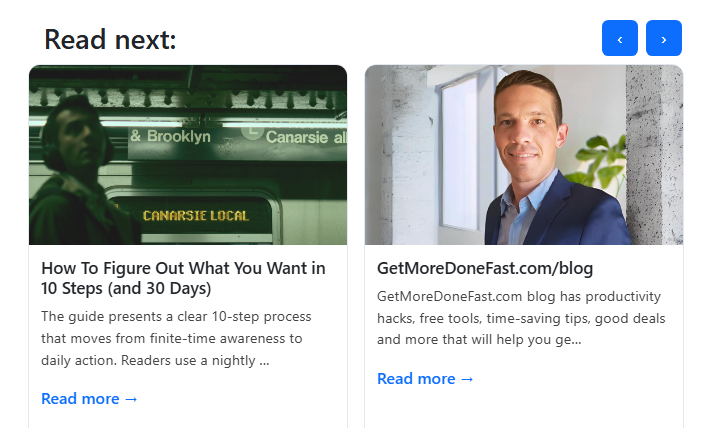The height and width of the screenshot is (428, 714).
Task: Click the arrow after the second 'Read more'
Action: click(x=467, y=378)
